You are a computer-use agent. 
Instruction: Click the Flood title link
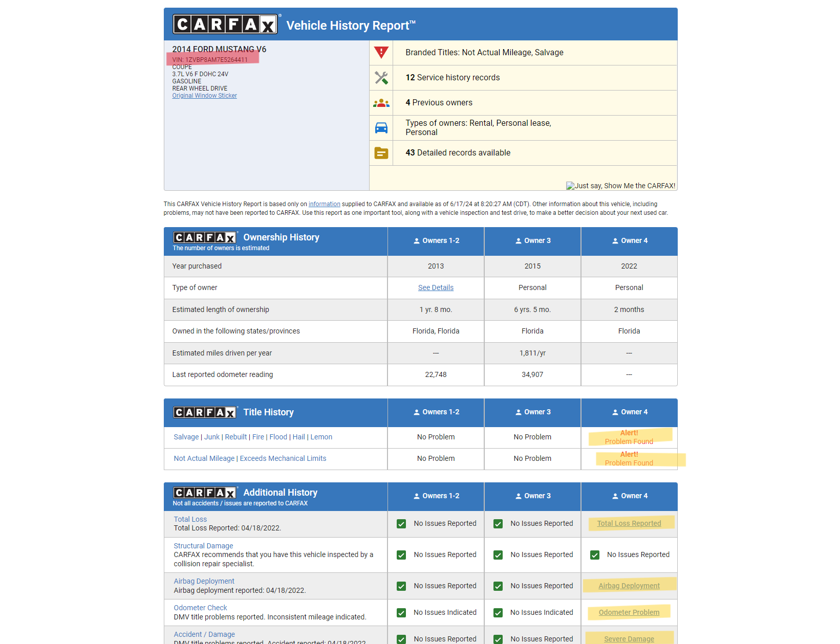pos(278,437)
